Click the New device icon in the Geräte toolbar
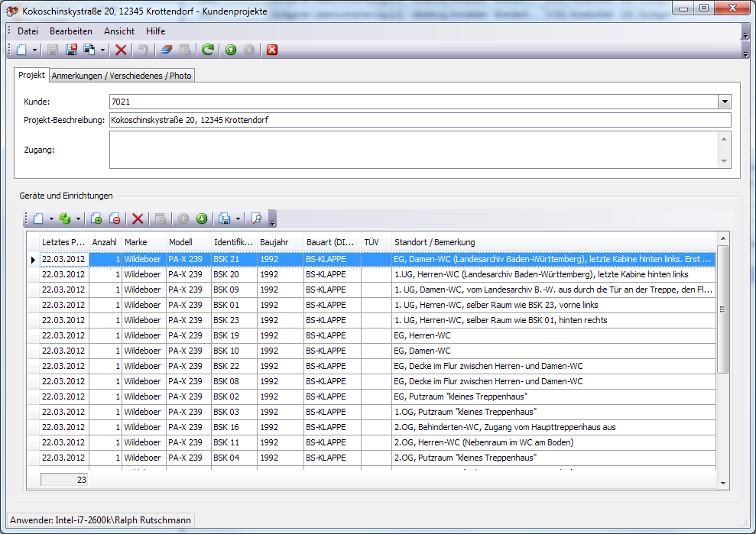 click(x=38, y=218)
